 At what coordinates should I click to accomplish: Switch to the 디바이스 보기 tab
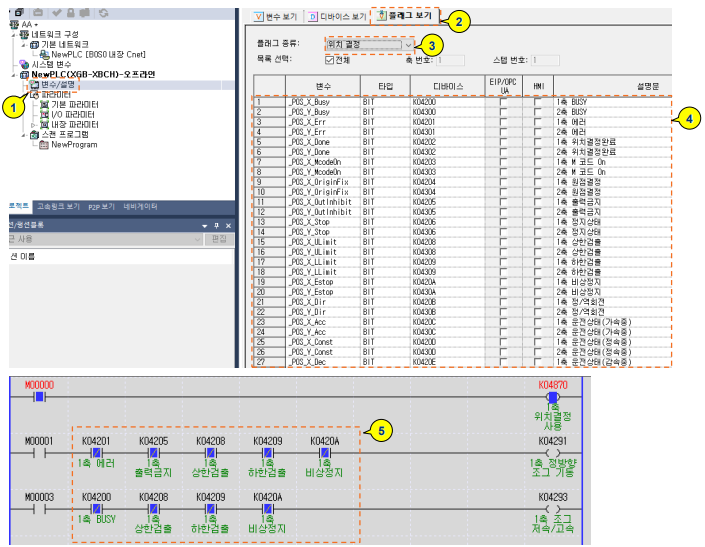click(337, 17)
